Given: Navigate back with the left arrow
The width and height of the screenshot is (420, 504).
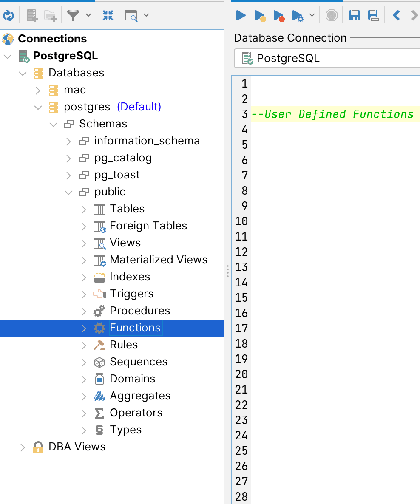Looking at the screenshot, I should pos(396,15).
